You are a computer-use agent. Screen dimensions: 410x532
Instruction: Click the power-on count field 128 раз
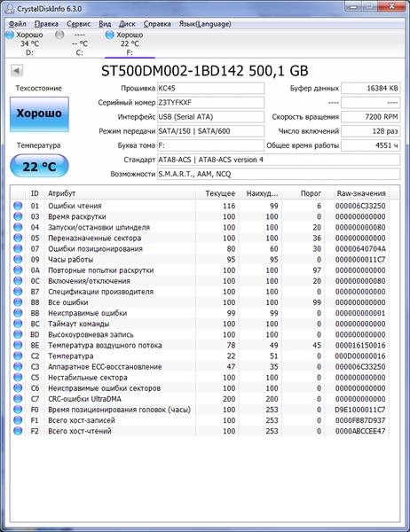coord(371,131)
